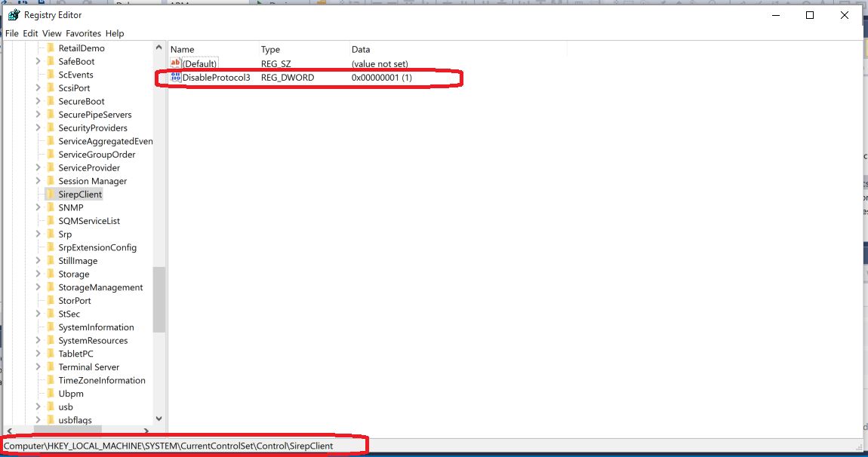Select the SirepClient folder icon
This screenshot has height=457, width=868.
pyautogui.click(x=51, y=195)
